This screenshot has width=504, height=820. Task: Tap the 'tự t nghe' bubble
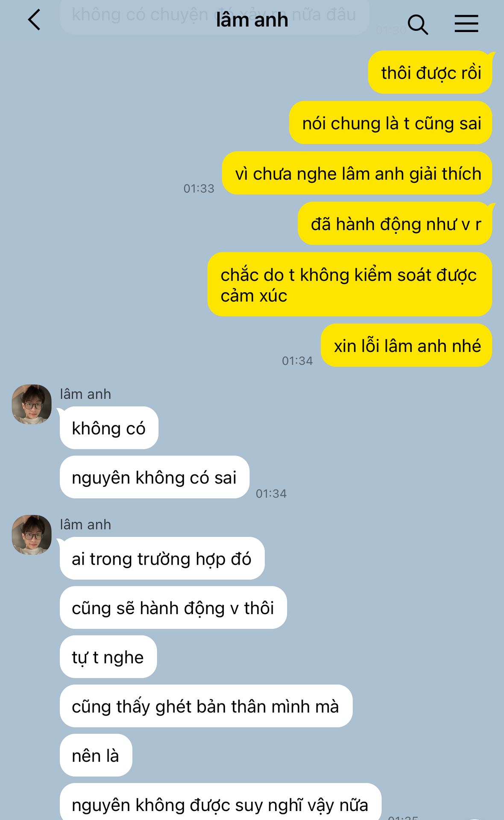(108, 656)
